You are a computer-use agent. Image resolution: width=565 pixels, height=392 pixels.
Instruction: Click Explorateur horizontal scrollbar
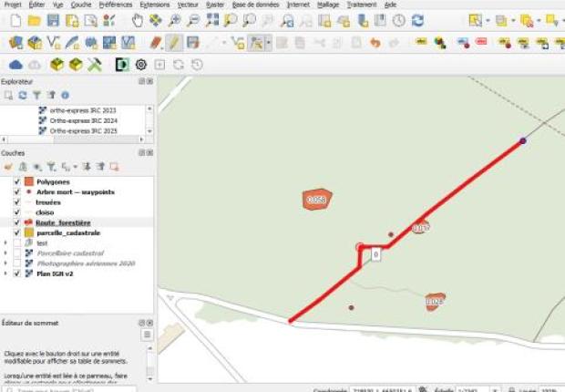[73, 139]
